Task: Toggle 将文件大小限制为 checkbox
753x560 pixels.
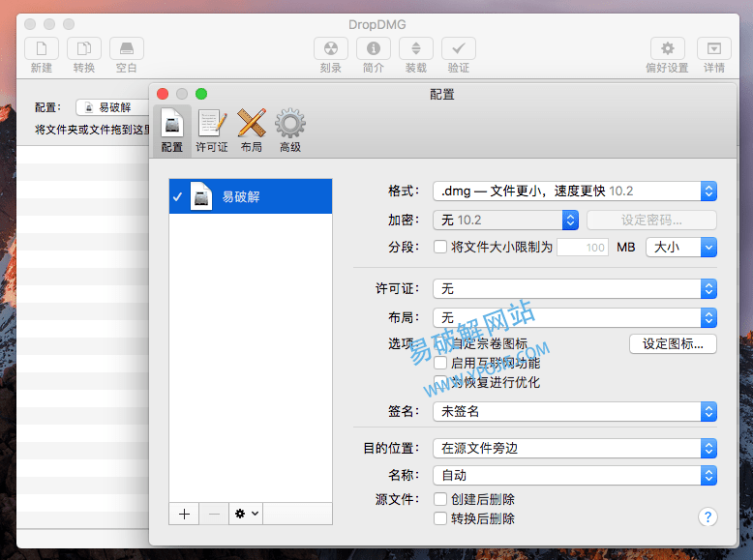Action: 440,248
